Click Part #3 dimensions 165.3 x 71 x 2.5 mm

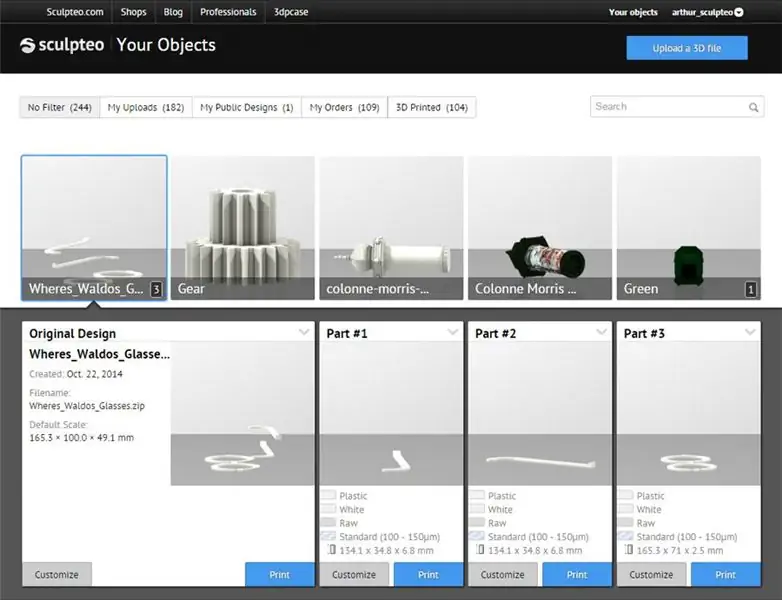[680, 551]
